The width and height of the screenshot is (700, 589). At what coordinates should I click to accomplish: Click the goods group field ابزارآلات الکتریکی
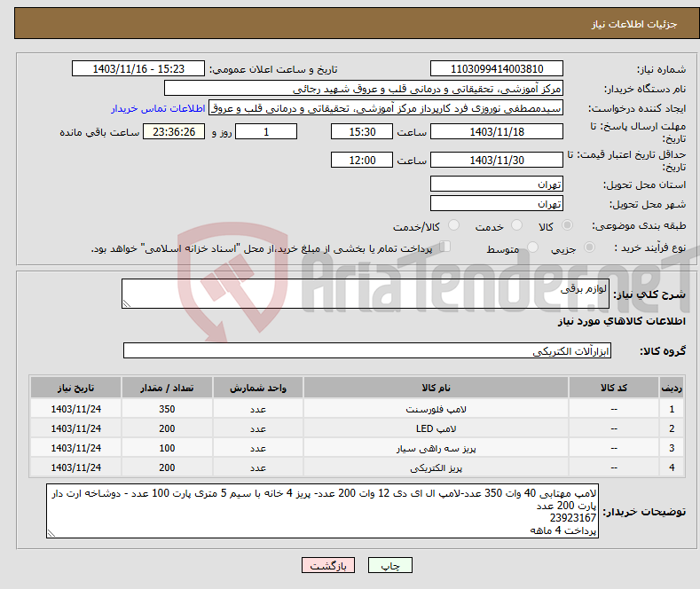(367, 350)
